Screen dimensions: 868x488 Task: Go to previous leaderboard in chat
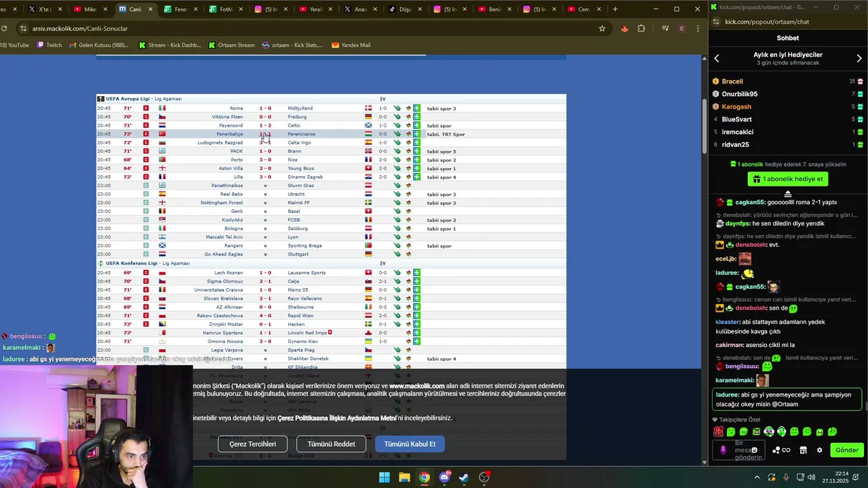[717, 58]
